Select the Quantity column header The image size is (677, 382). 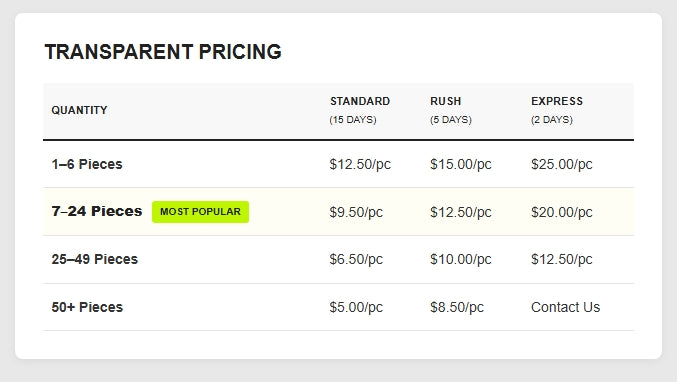tap(79, 110)
